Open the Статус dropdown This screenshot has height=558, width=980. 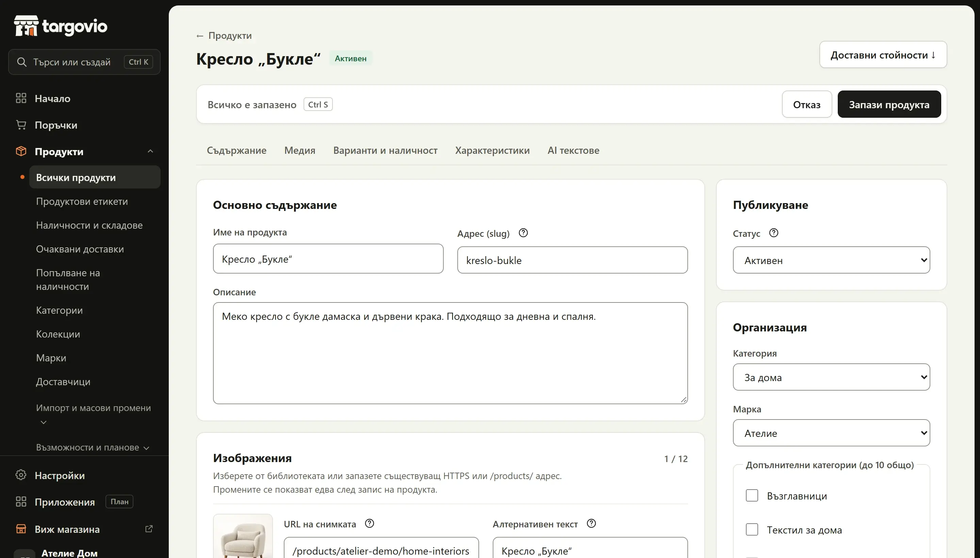(831, 260)
